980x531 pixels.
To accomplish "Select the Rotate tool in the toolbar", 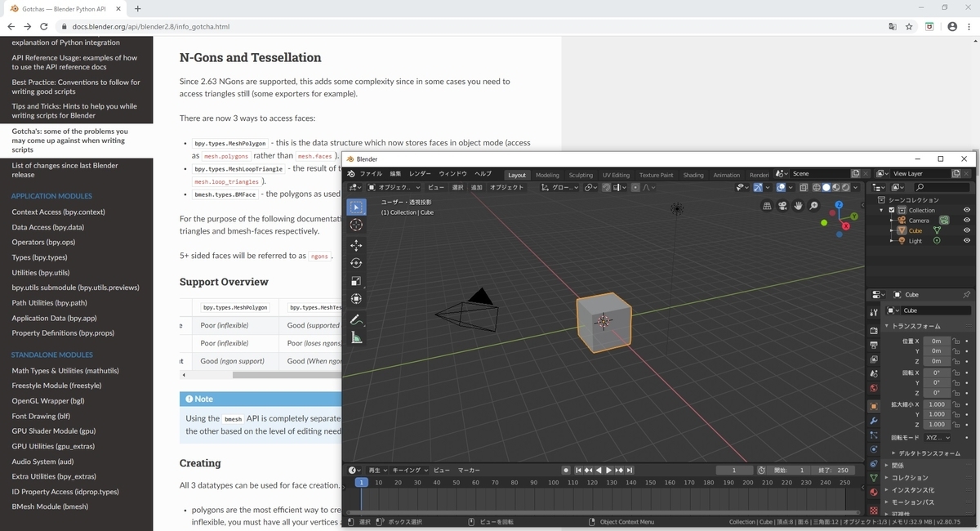I will click(356, 263).
